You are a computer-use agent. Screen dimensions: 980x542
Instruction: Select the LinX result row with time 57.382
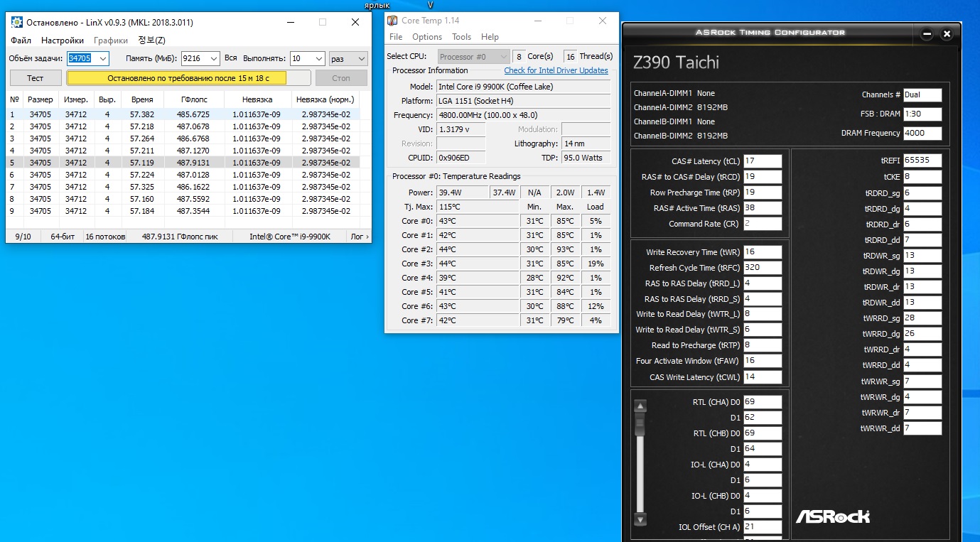[x=183, y=114]
